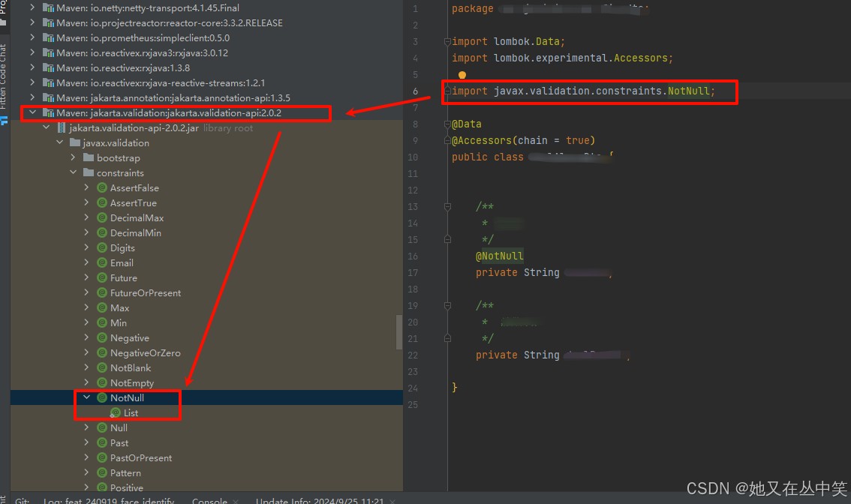
Task: Select the Min annotation icon
Action: (x=101, y=322)
